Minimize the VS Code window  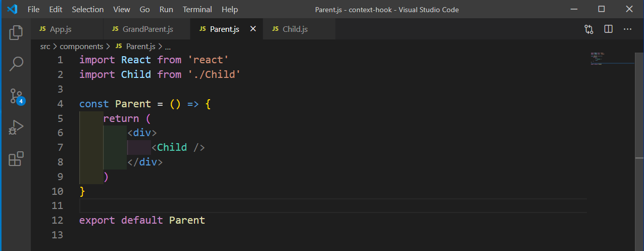point(574,9)
